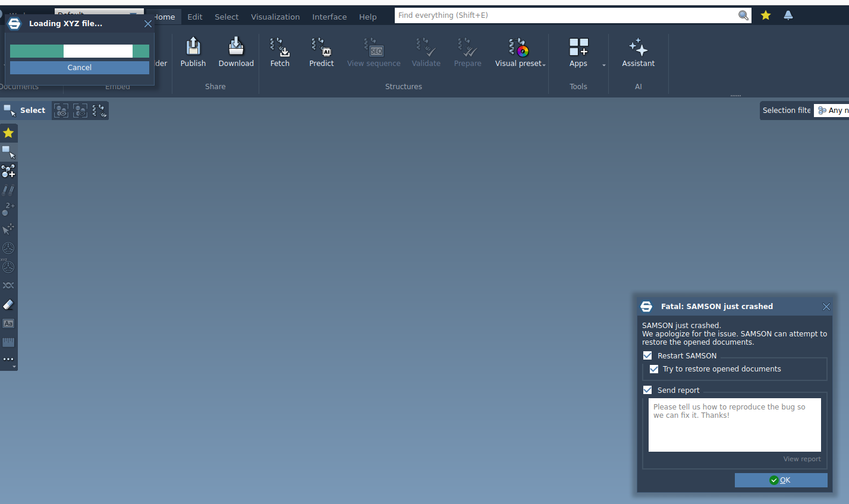Choose the local rotation wheel tool
Screen dimensions: 849x504
pyautogui.click(x=8, y=248)
